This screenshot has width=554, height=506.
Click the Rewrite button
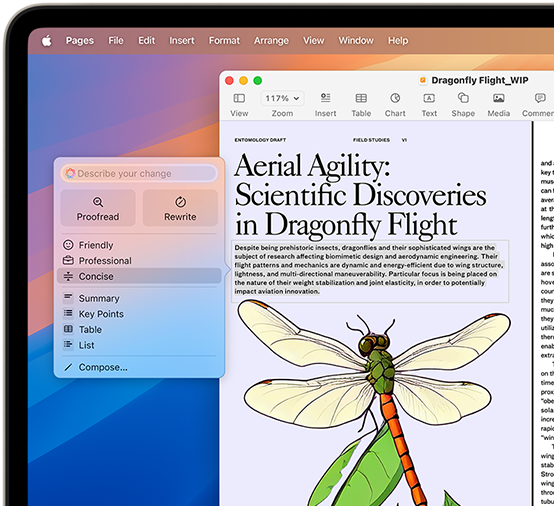pos(180,208)
